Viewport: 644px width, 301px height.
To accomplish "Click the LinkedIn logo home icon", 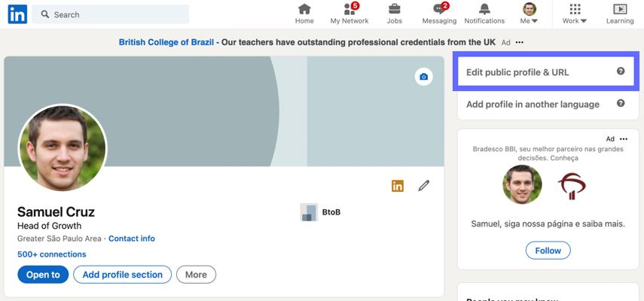I will pyautogui.click(x=17, y=14).
